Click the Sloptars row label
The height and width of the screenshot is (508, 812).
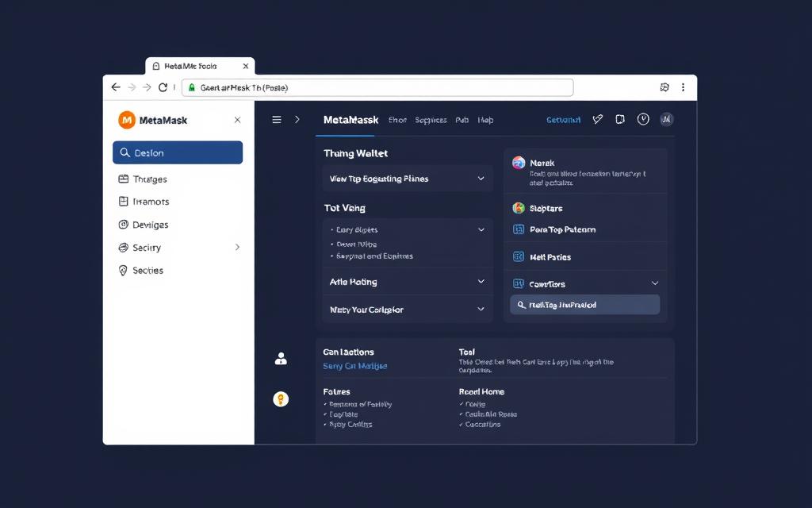[546, 208]
